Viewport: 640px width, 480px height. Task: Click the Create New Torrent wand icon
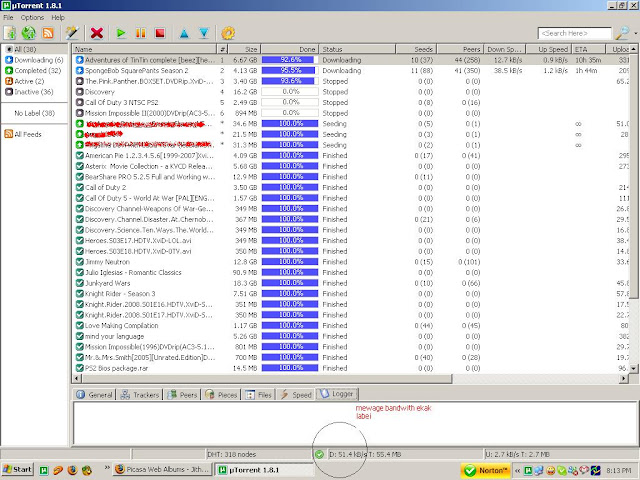click(x=72, y=33)
